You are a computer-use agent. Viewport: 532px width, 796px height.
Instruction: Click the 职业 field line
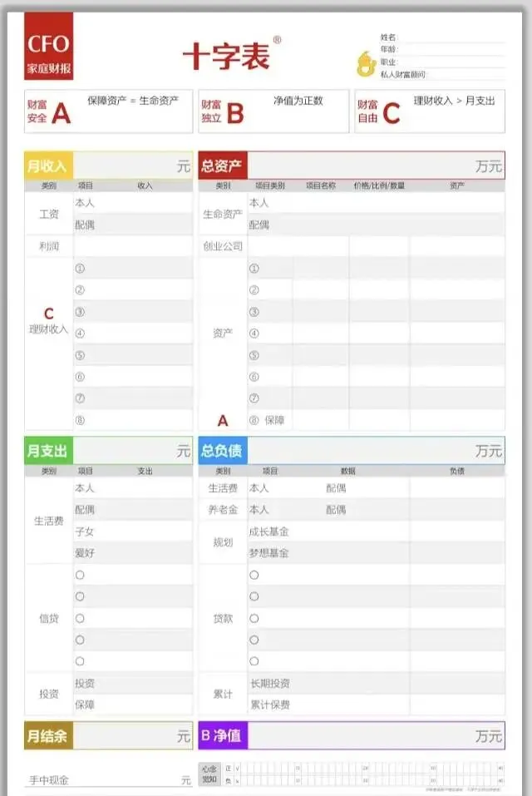point(442,62)
